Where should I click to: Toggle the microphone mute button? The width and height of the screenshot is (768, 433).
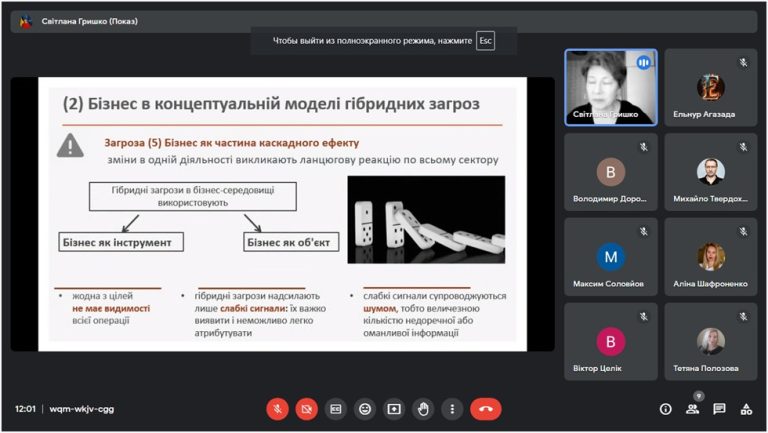pos(277,409)
